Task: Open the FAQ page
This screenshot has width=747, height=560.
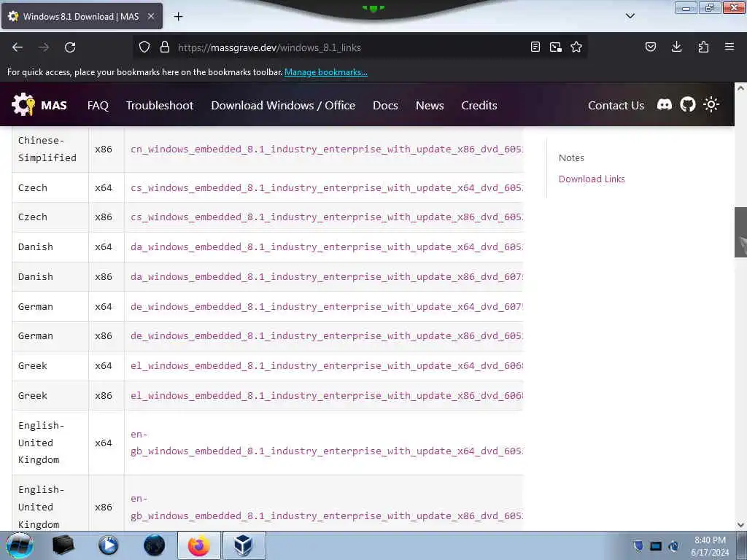Action: [98, 105]
